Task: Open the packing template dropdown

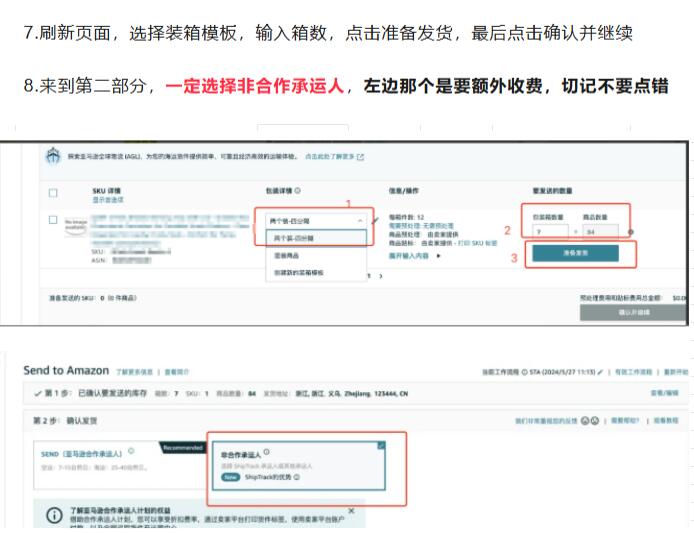Action: 316,220
